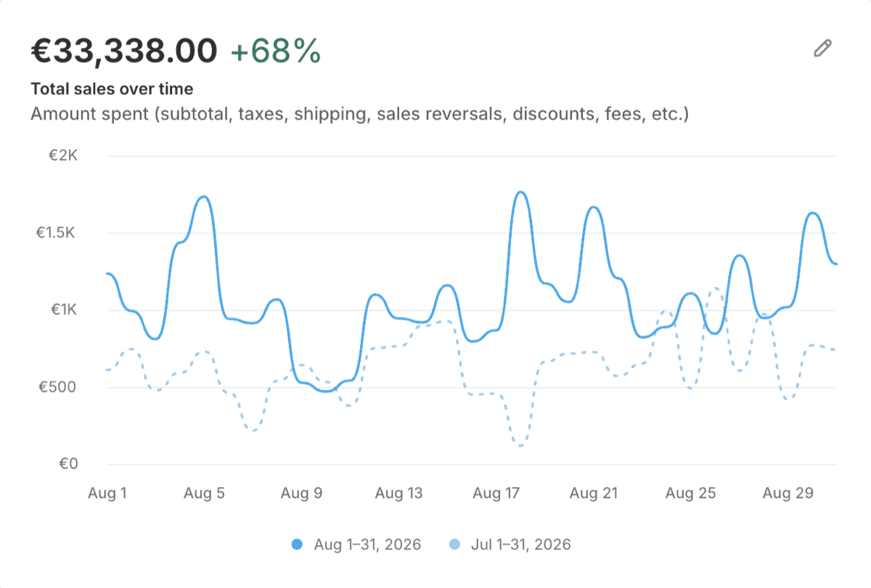The image size is (871, 588).
Task: Click the Aug 21 date label
Action: (x=594, y=494)
